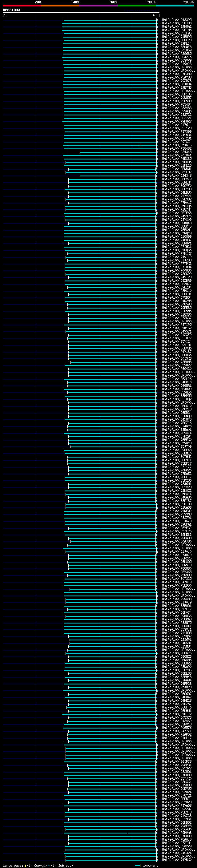Select label UniRef100_P83484

point(177,104)
